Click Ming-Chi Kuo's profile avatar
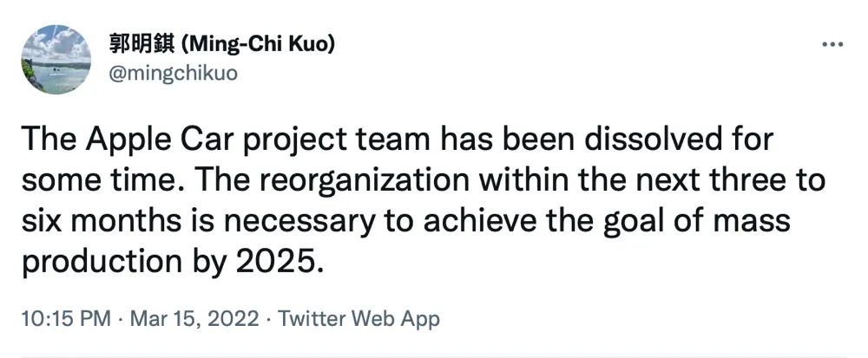Image resolution: width=868 pixels, height=358 pixels. [56, 58]
